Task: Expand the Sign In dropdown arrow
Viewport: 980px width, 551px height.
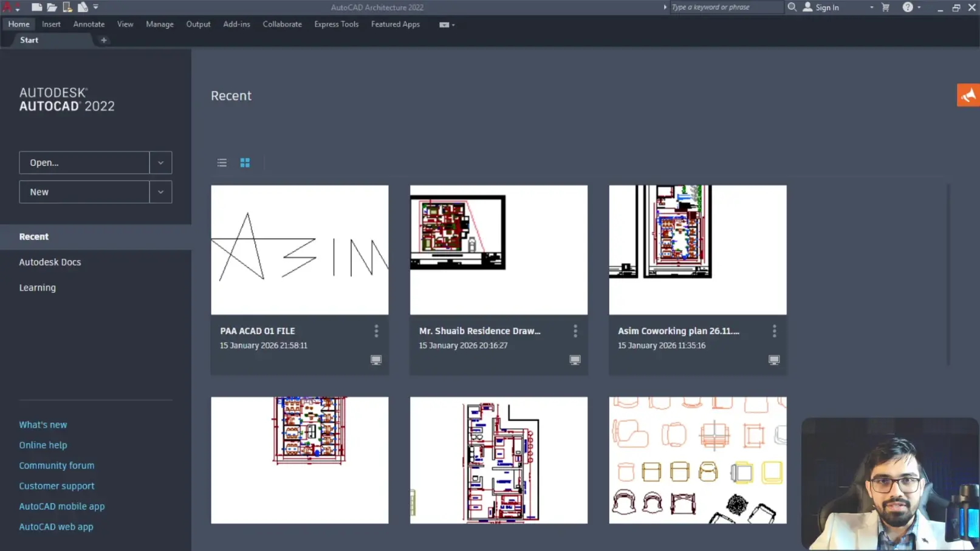Action: click(872, 7)
